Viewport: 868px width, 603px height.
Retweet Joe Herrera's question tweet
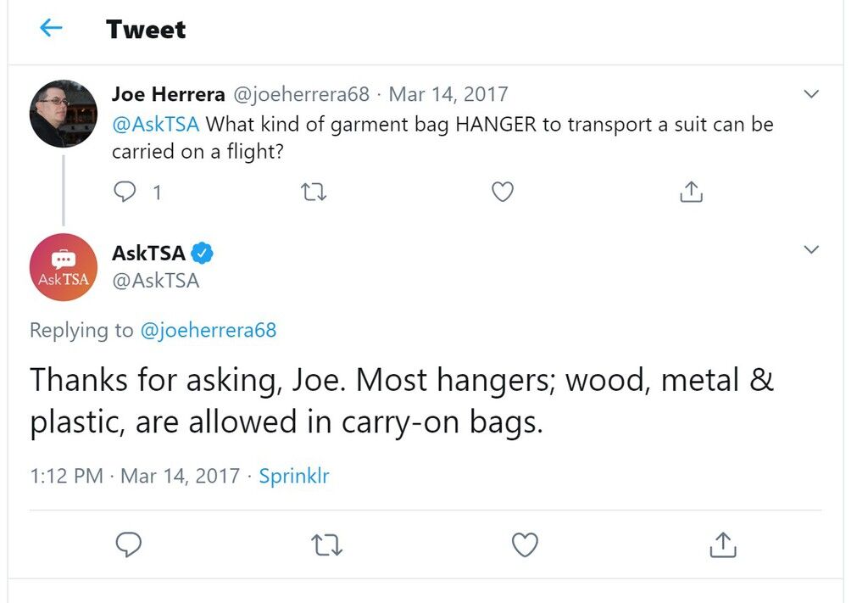(314, 193)
